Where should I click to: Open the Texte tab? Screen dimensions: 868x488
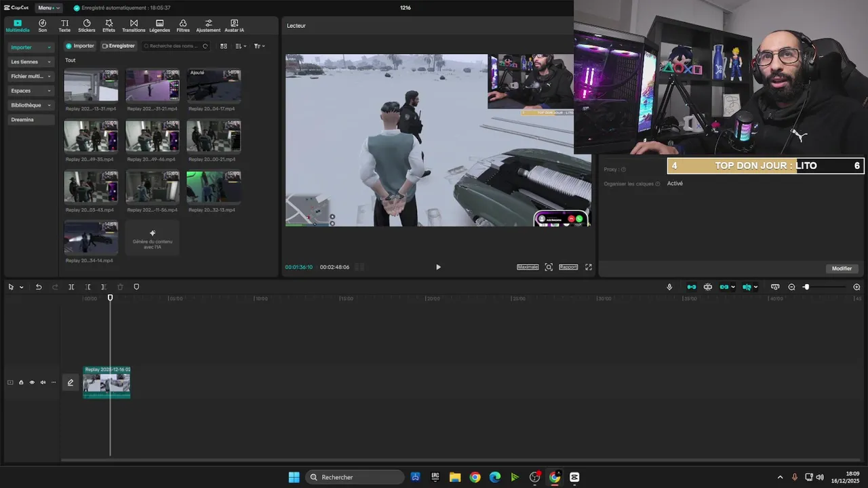64,26
